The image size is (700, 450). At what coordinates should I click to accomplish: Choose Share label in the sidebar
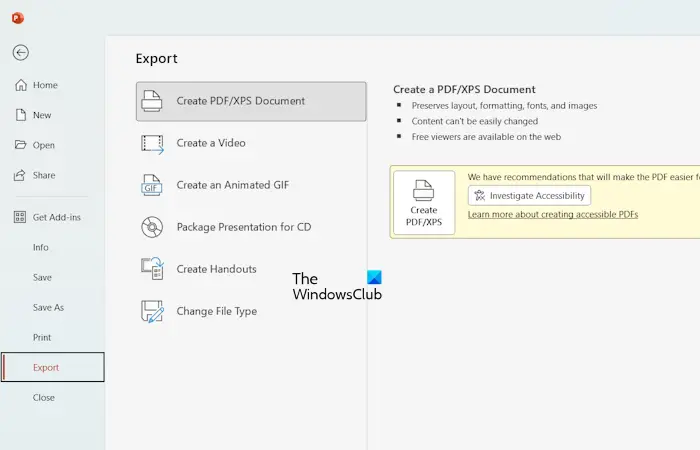44,175
